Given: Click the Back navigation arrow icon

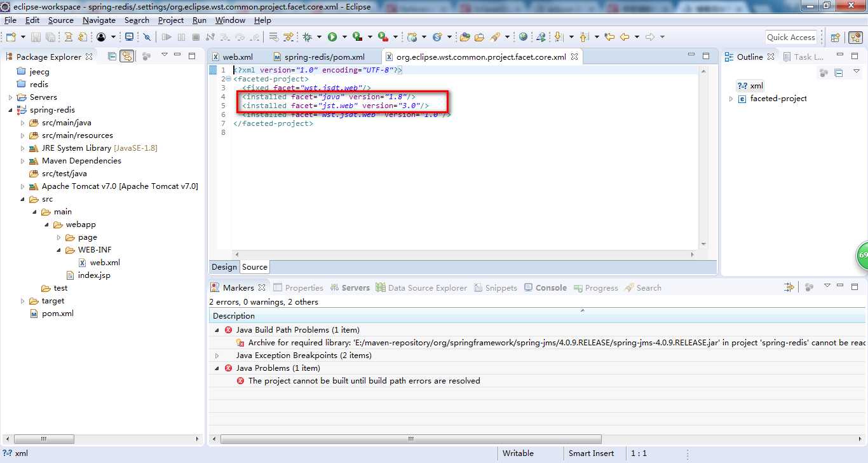Looking at the screenshot, I should 625,37.
